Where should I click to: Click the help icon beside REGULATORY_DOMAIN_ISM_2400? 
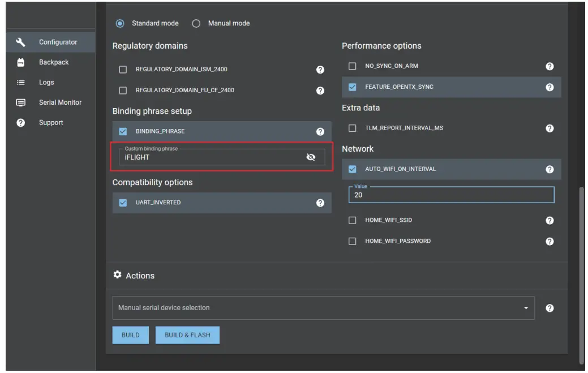point(320,70)
